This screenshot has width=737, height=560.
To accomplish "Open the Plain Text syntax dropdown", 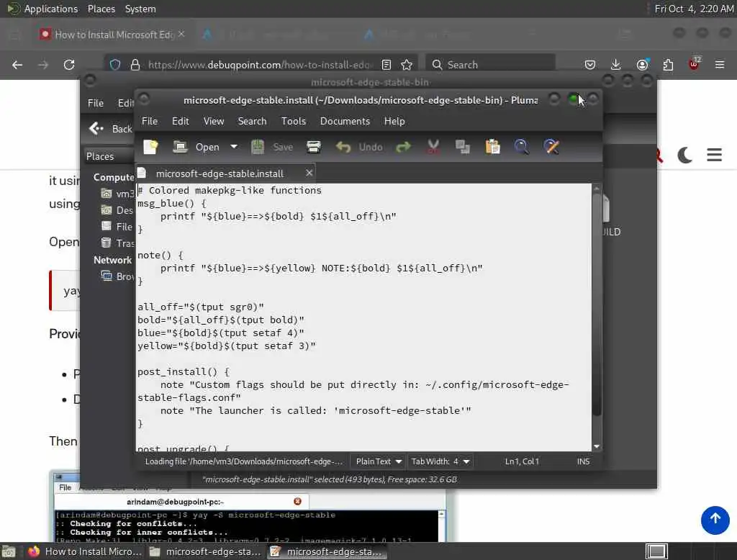I will coord(379,461).
